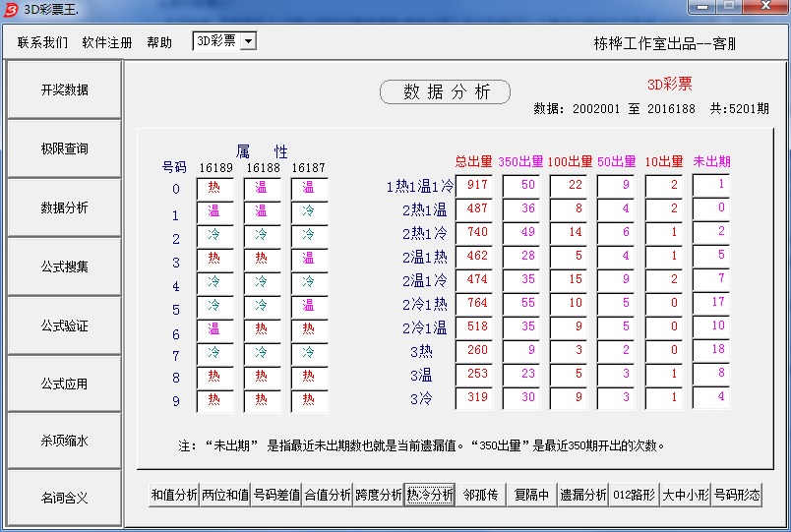Click the 16188 period column header
Screen dimensions: 791x532
[263, 168]
